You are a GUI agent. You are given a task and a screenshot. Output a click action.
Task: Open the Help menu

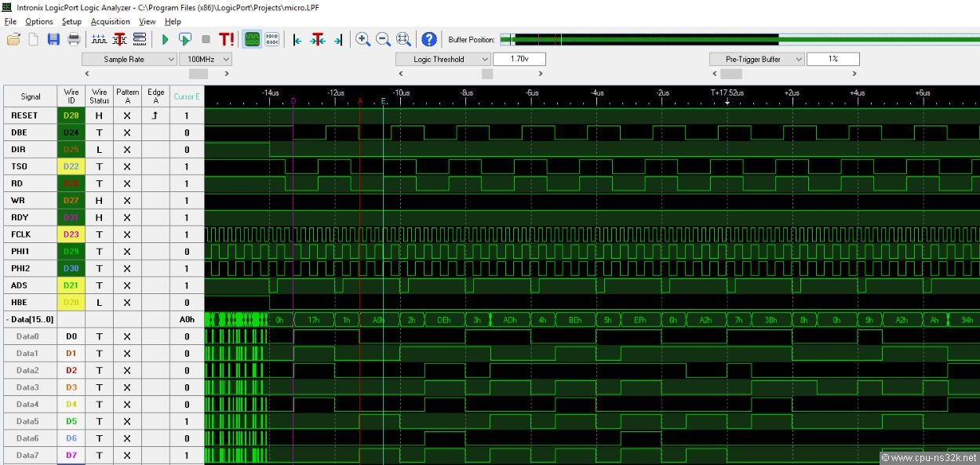[173, 21]
